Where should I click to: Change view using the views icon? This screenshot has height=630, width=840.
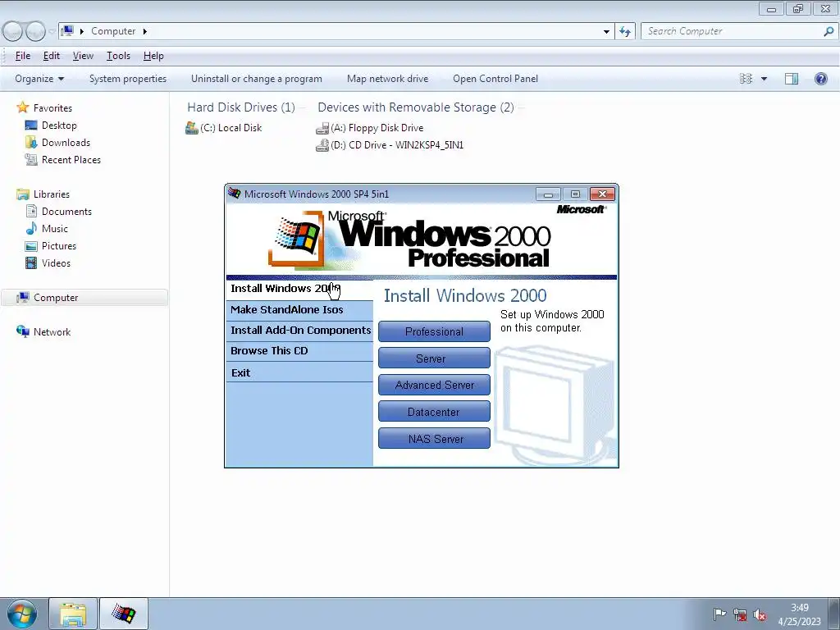coord(746,79)
